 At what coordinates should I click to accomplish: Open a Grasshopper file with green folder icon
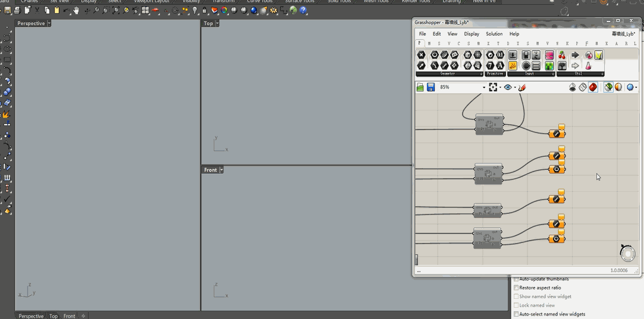click(420, 87)
